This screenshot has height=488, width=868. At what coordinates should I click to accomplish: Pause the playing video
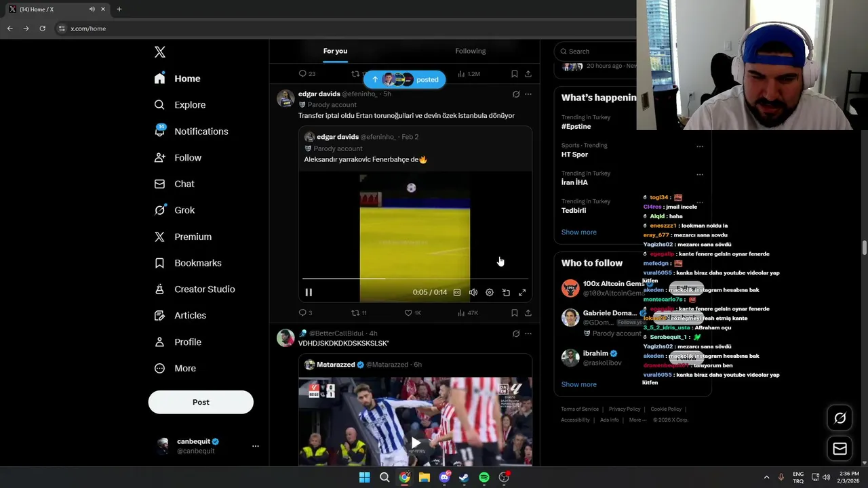[x=309, y=292]
